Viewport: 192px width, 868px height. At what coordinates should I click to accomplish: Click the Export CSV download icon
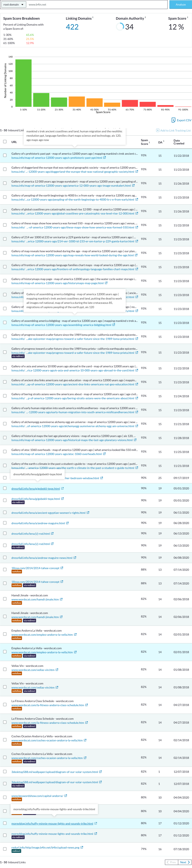coord(173,120)
